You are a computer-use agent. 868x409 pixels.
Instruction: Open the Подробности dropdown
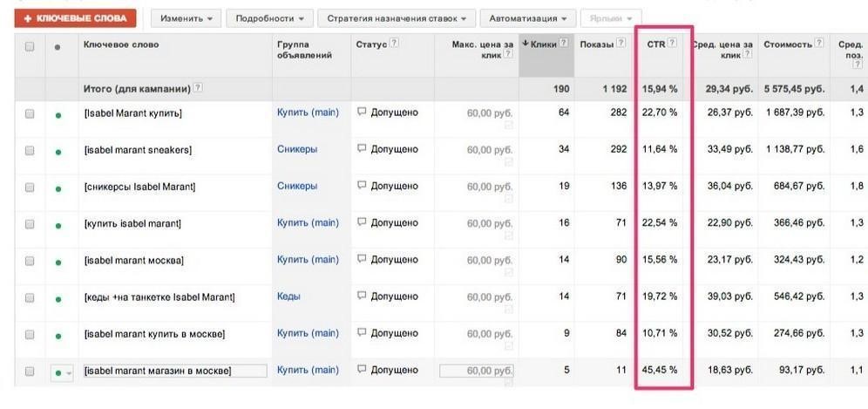pyautogui.click(x=269, y=18)
